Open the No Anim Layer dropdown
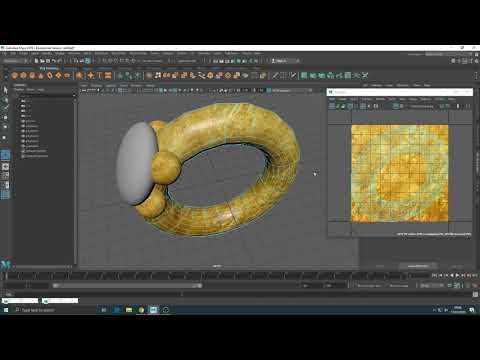480x360 pixels. [399, 286]
